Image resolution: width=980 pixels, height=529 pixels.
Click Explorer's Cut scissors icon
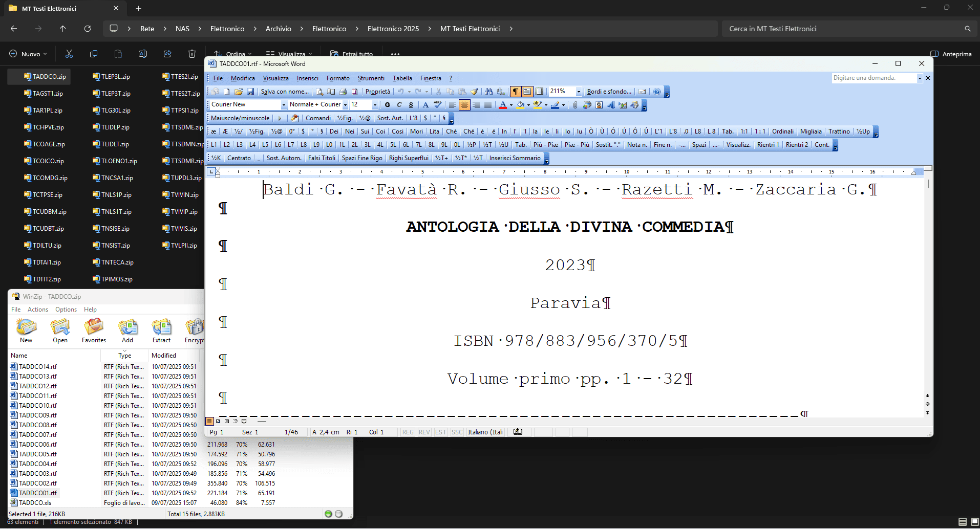pos(69,54)
